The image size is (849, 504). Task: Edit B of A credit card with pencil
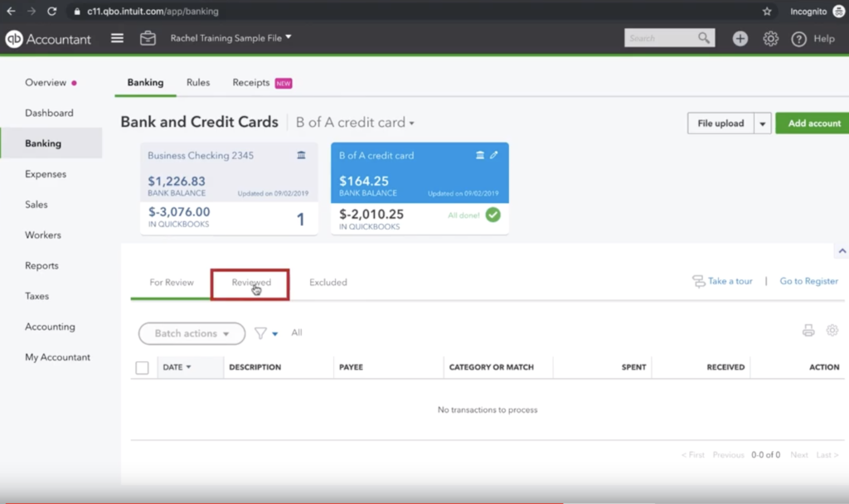point(494,155)
